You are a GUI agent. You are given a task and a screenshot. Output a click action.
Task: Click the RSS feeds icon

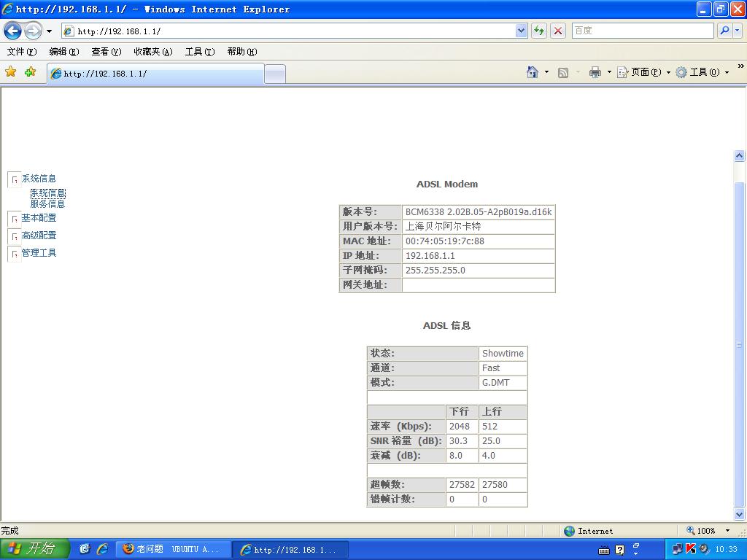(x=562, y=72)
